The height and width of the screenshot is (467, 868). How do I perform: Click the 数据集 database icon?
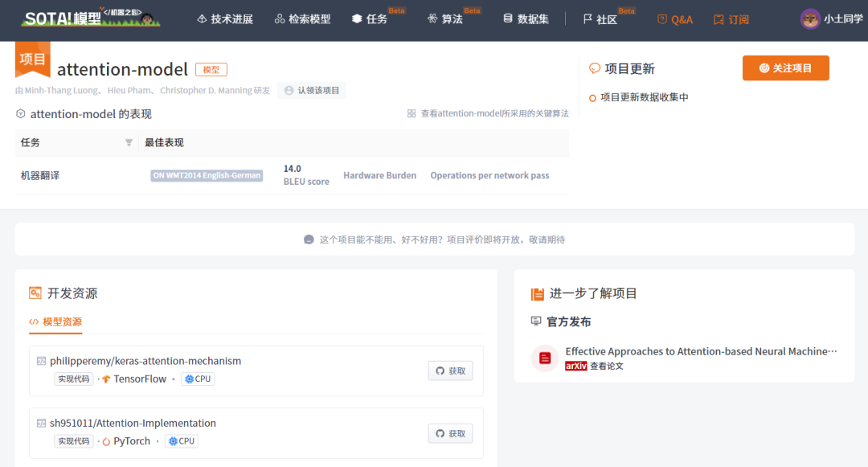pyautogui.click(x=508, y=18)
